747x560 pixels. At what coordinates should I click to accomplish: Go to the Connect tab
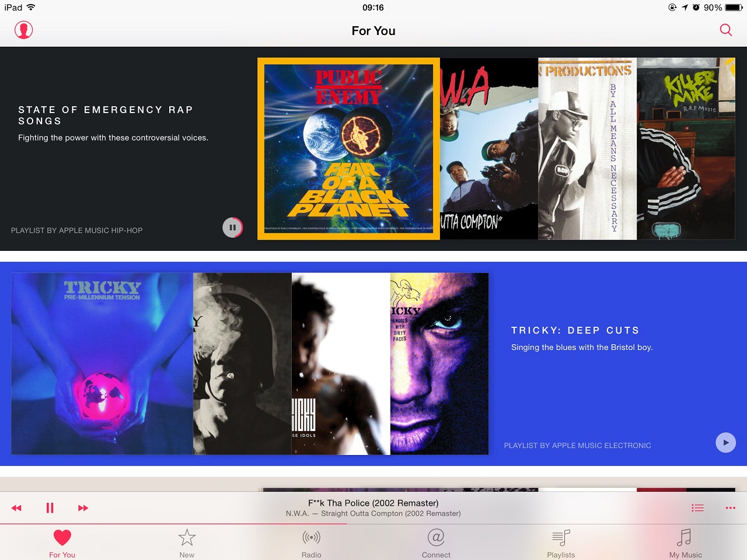point(436,544)
